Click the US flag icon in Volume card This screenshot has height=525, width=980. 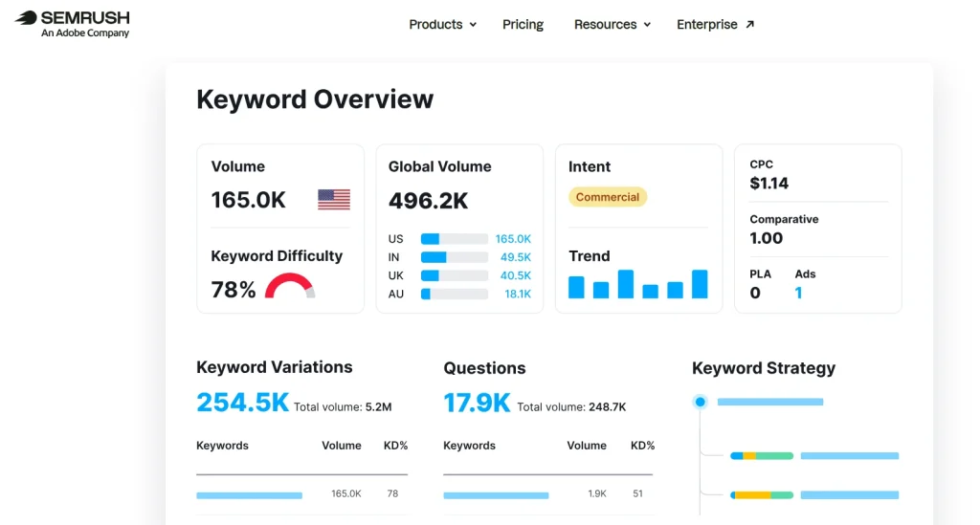coord(334,200)
